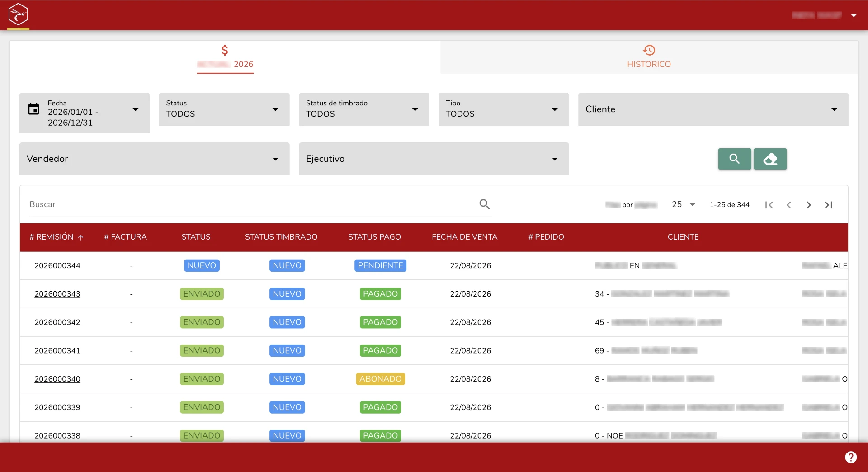
Task: Sort by # FACTURA column header
Action: coord(125,237)
